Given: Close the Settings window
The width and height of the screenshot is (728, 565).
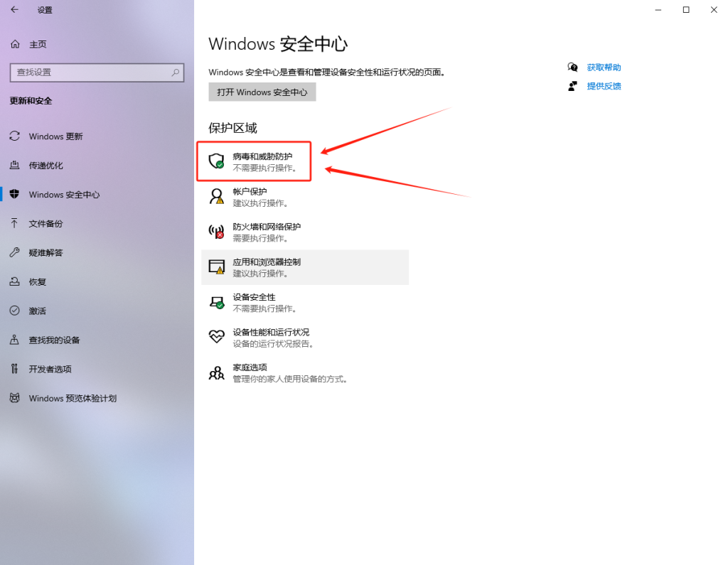Looking at the screenshot, I should tap(714, 10).
